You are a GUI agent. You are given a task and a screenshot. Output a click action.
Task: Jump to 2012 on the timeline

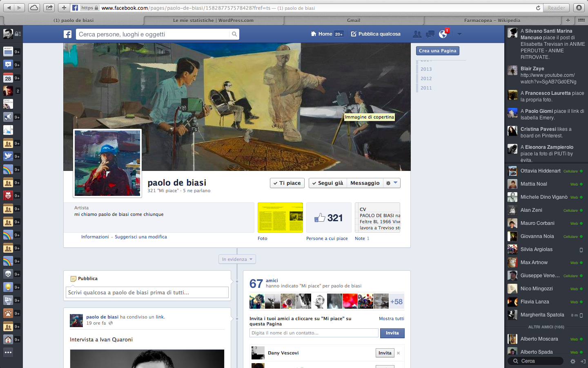click(x=426, y=79)
